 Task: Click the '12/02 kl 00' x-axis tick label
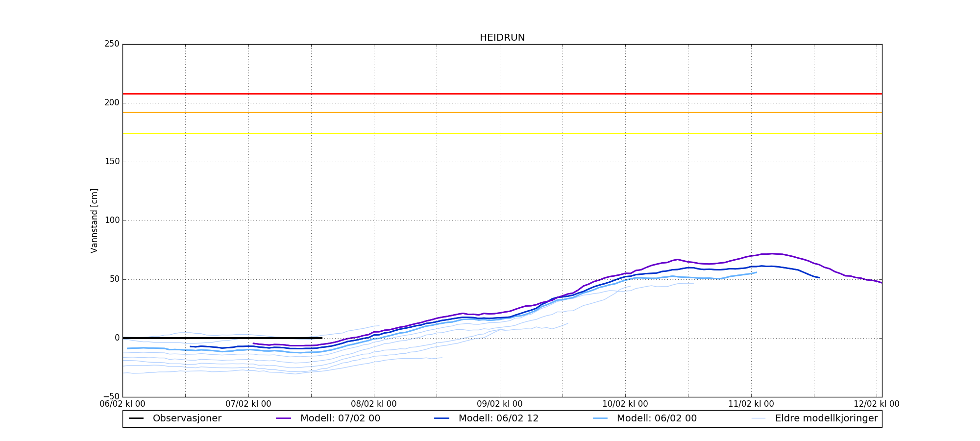tap(876, 404)
